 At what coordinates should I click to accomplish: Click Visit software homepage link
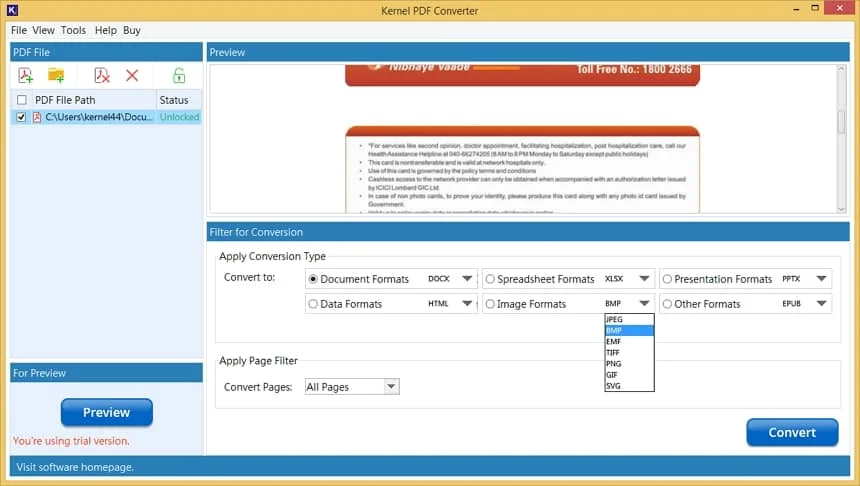pos(75,467)
